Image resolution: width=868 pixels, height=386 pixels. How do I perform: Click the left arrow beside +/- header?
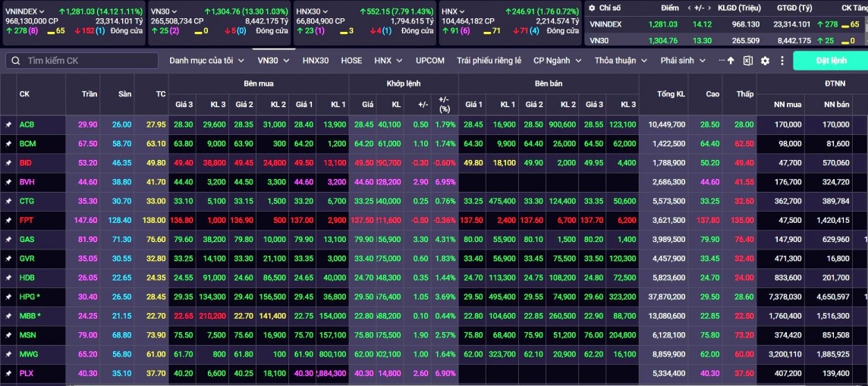point(690,8)
